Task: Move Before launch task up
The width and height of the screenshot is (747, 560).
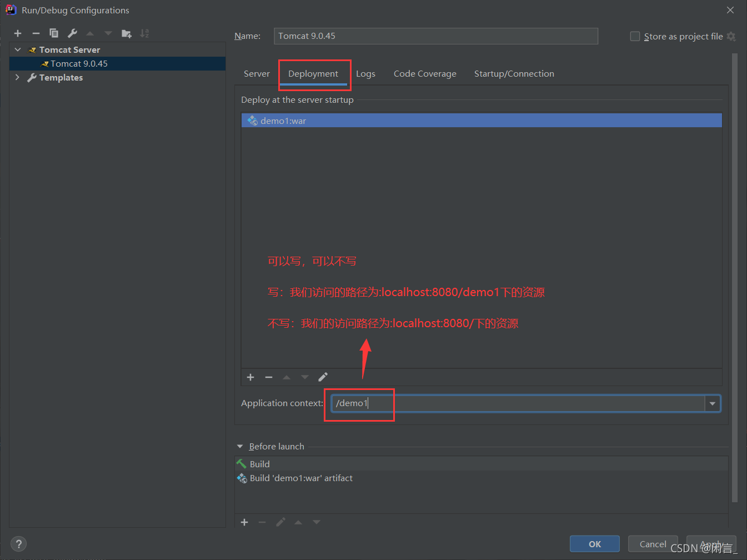Action: [298, 522]
